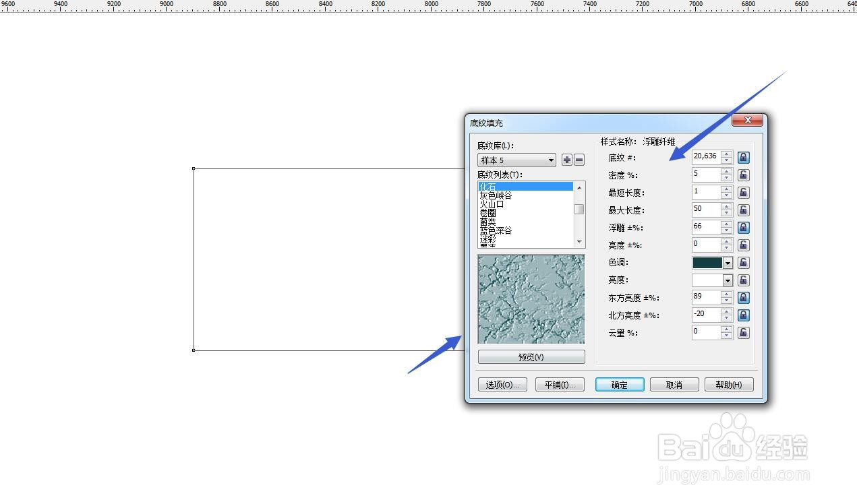Click the 东方亮度 ±% field showing 89

click(706, 297)
